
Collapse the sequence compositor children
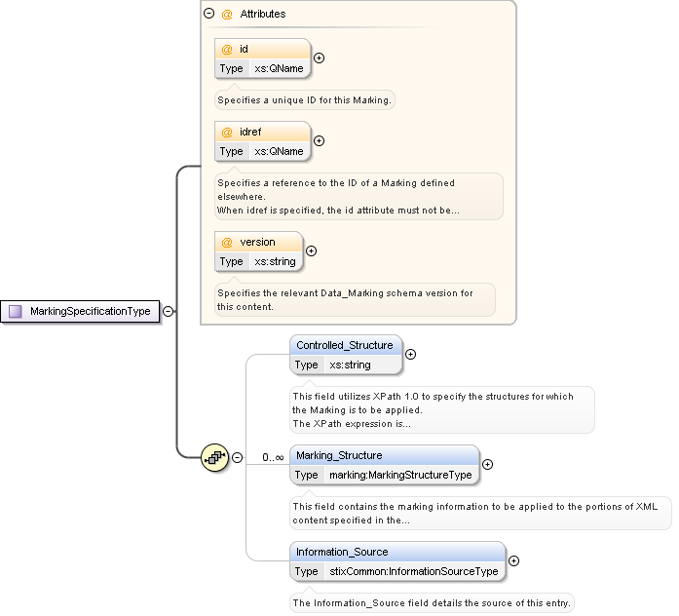click(238, 456)
